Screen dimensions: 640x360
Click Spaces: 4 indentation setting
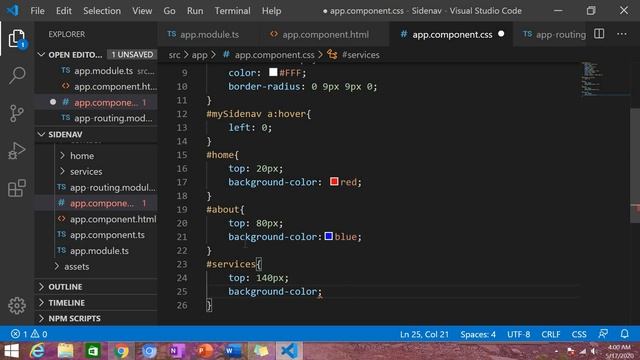click(x=478, y=334)
